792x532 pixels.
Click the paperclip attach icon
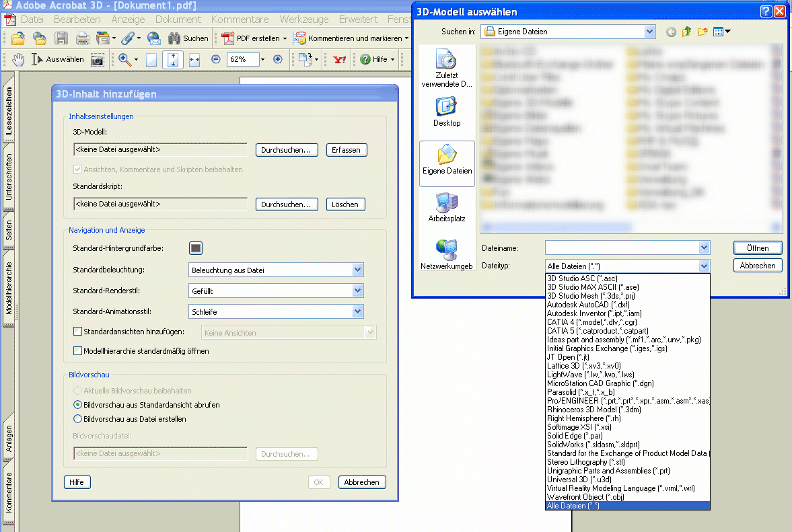coord(127,38)
